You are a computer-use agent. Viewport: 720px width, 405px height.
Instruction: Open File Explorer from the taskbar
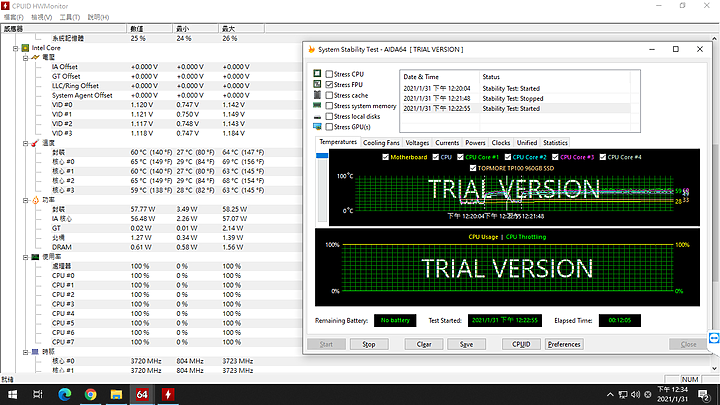[x=116, y=394]
